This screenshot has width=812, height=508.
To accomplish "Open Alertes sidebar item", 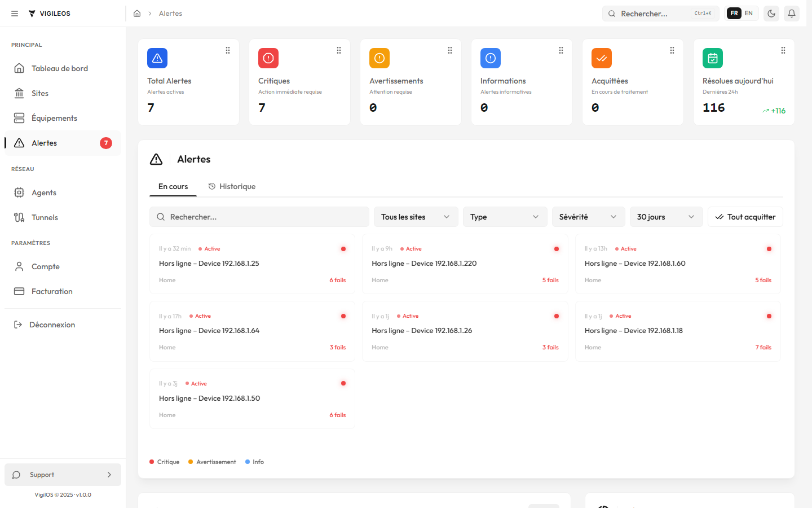I will click(x=63, y=143).
